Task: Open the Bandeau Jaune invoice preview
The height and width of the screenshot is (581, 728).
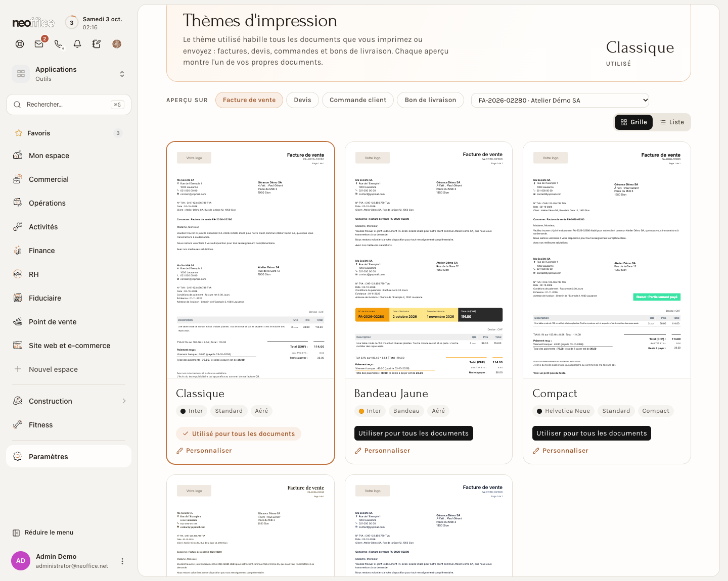Action: coord(429,260)
